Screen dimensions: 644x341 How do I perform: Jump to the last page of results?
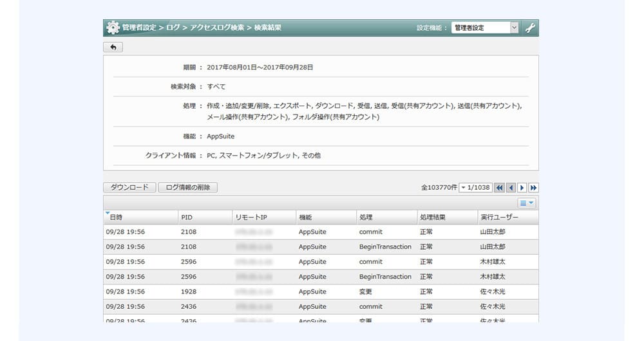(533, 188)
